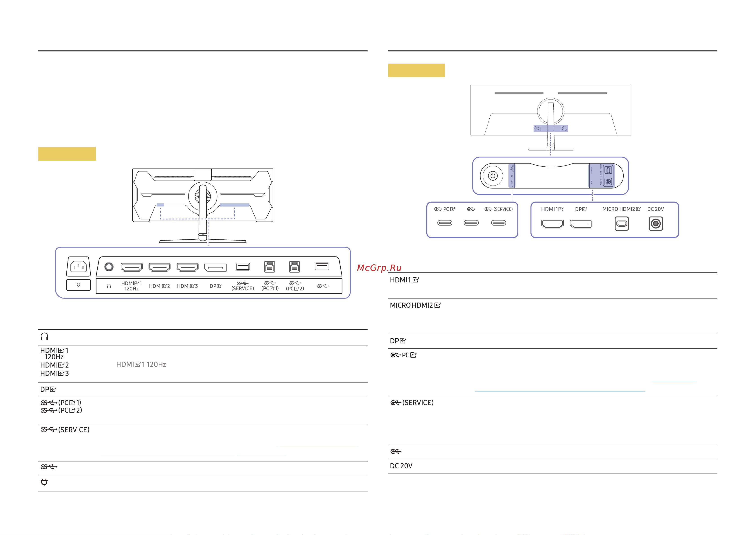Click the headphone icon row in the description table
This screenshot has height=535, width=756.
coord(44,336)
